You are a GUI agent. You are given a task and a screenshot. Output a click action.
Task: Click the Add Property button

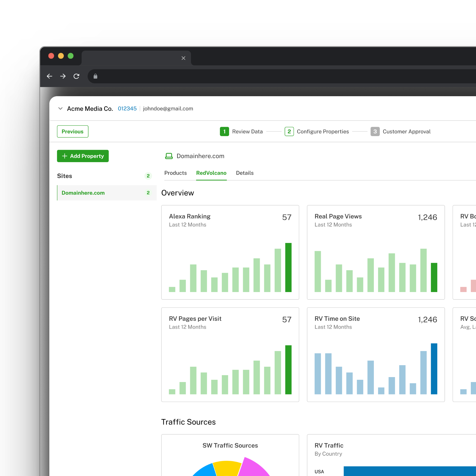pos(83,156)
